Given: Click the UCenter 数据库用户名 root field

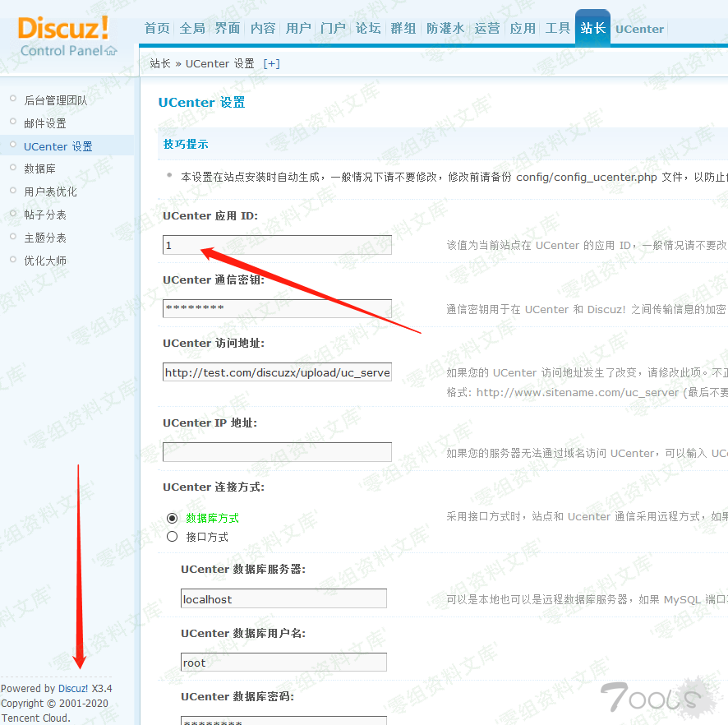Looking at the screenshot, I should [x=283, y=663].
